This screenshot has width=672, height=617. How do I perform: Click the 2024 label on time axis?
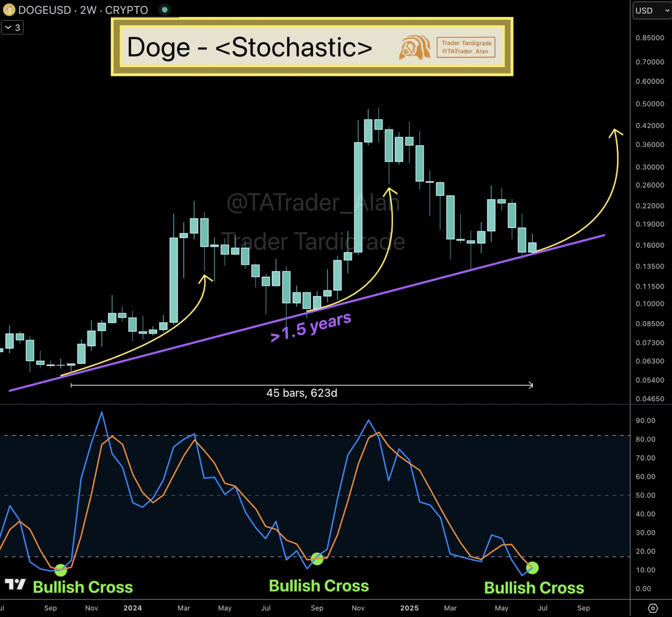pyautogui.click(x=133, y=608)
